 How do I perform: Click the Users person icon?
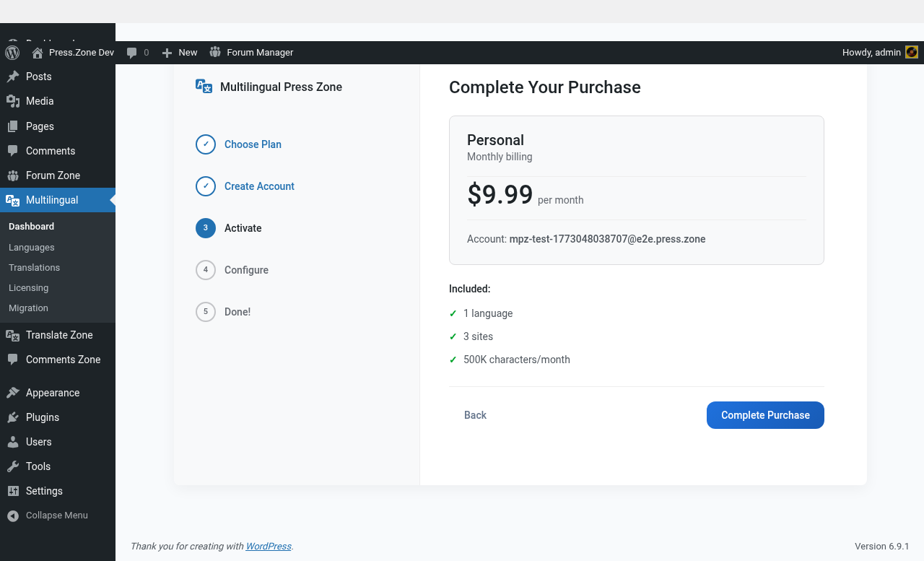coord(13,442)
